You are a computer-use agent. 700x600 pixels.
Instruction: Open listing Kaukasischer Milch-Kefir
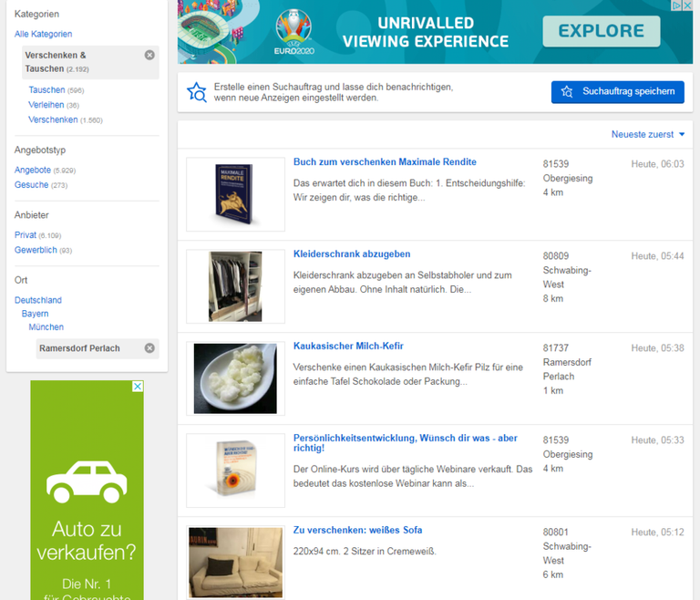tap(348, 346)
